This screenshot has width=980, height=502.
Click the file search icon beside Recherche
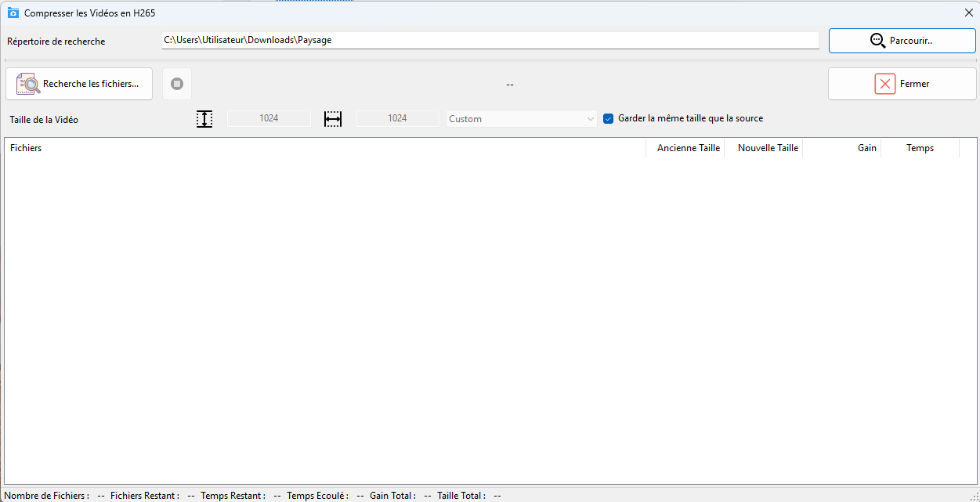28,84
